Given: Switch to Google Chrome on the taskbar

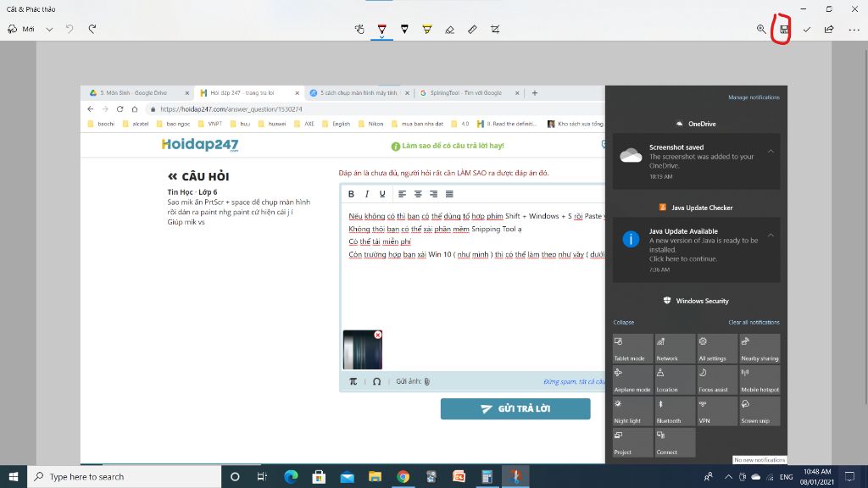Looking at the screenshot, I should (x=403, y=476).
